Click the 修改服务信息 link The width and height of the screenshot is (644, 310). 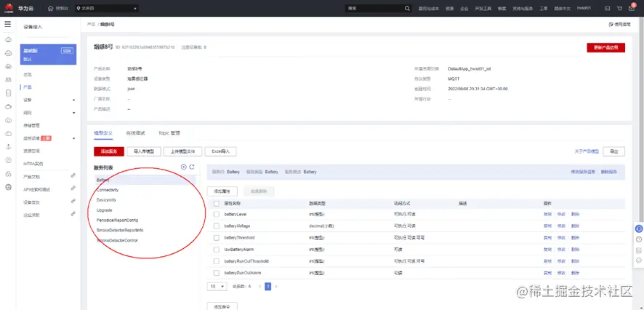point(583,172)
